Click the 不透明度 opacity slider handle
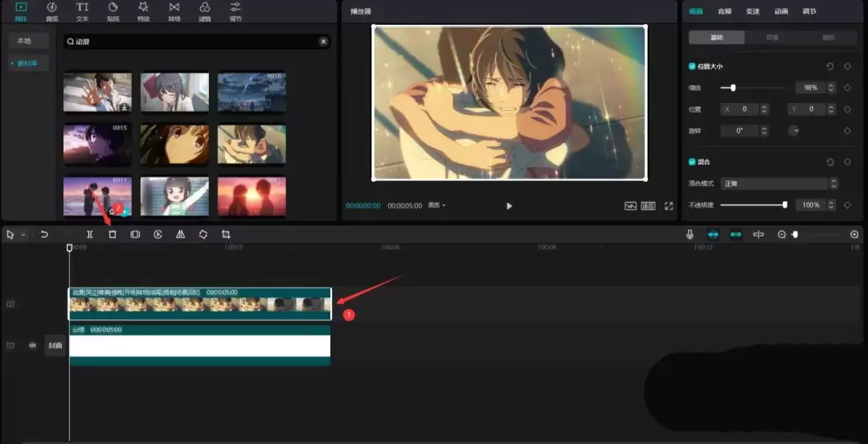The width and height of the screenshot is (868, 444). [x=784, y=205]
